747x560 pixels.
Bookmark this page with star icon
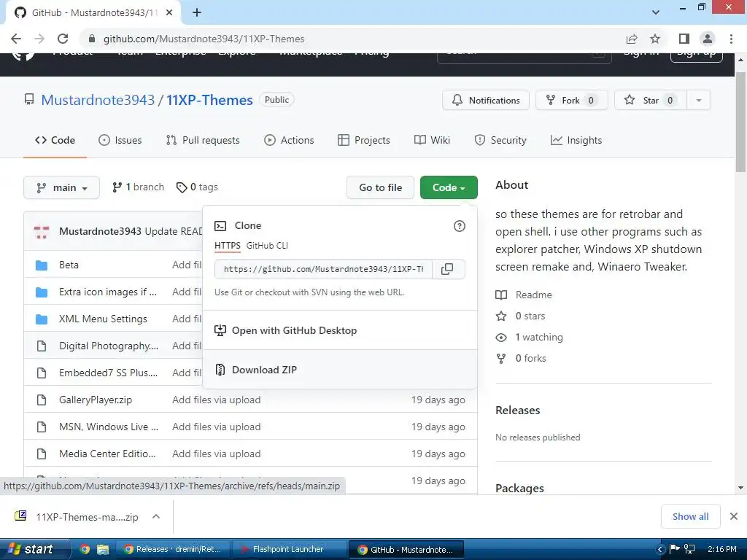pos(655,39)
